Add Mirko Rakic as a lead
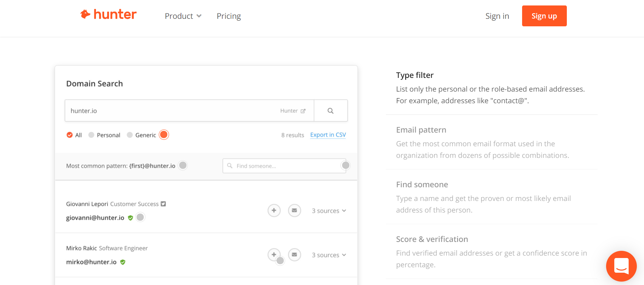The width and height of the screenshot is (644, 285). tap(274, 255)
